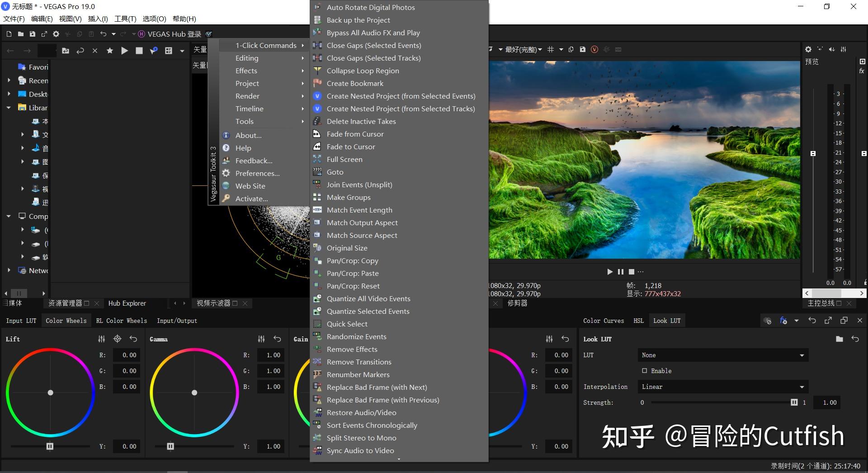Switch to the Color Wheels tab
The image size is (868, 473).
click(x=66, y=321)
